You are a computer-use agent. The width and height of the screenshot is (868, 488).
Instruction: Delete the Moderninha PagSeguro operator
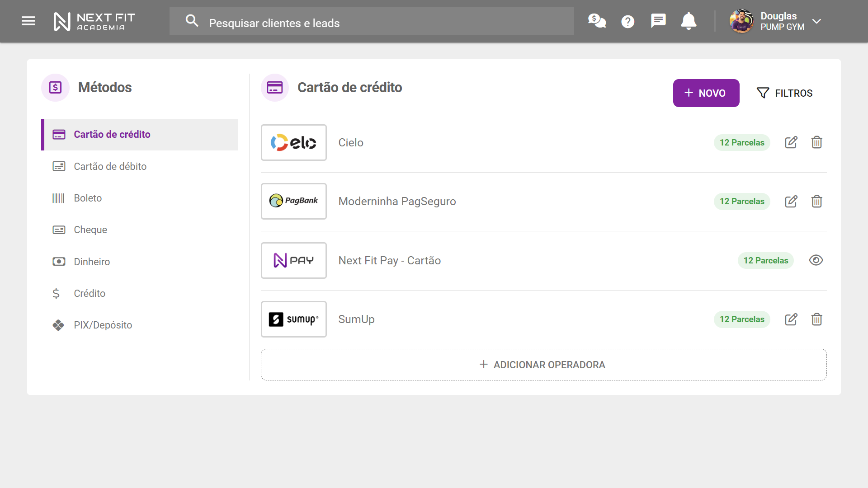pyautogui.click(x=816, y=202)
